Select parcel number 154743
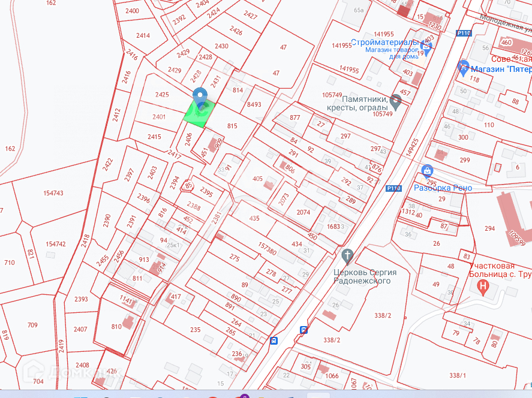Screen dimensions: 532x398 53,193
